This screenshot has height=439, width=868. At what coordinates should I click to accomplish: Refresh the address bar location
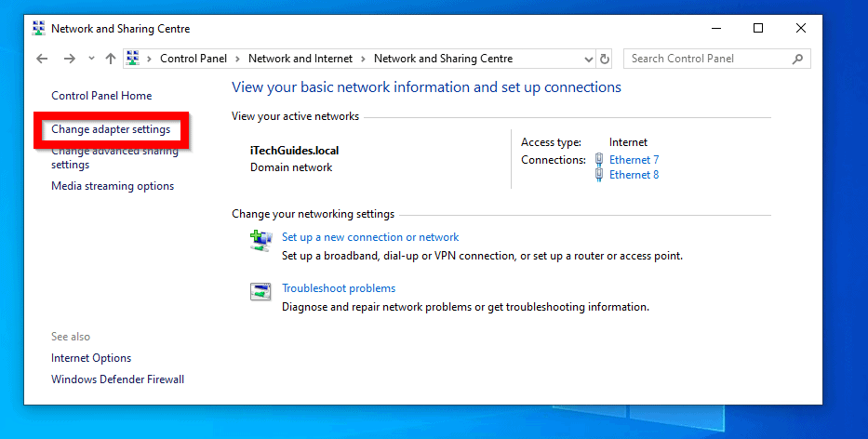pos(605,59)
